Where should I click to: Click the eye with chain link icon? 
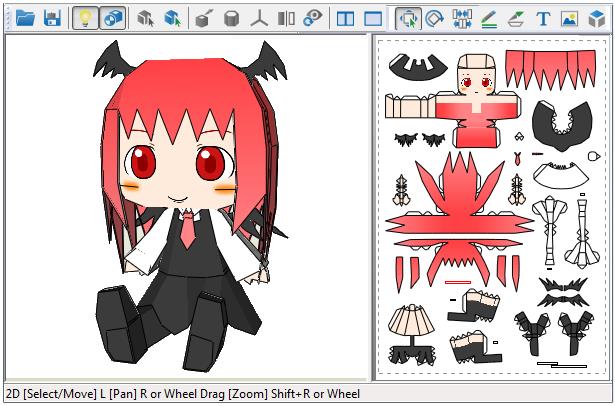(x=313, y=18)
